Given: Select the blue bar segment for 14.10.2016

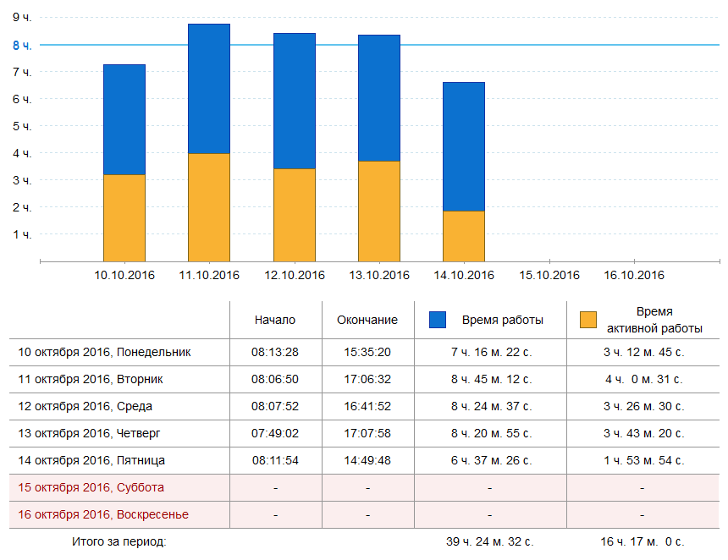Looking at the screenshot, I should 464,146.
